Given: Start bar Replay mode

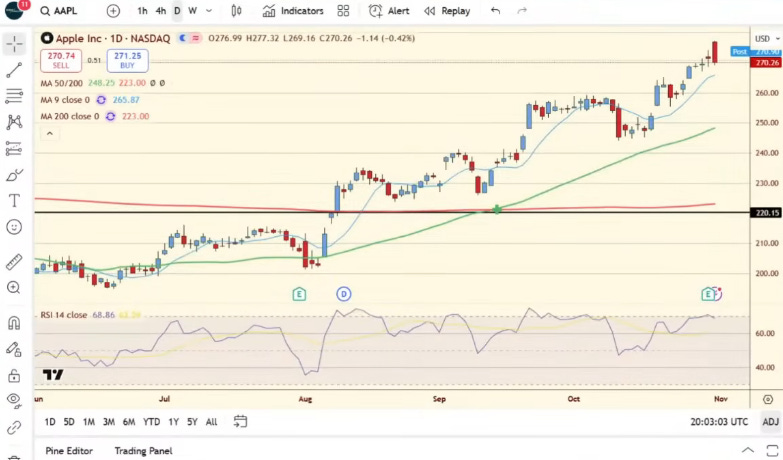Looking at the screenshot, I should tap(447, 11).
